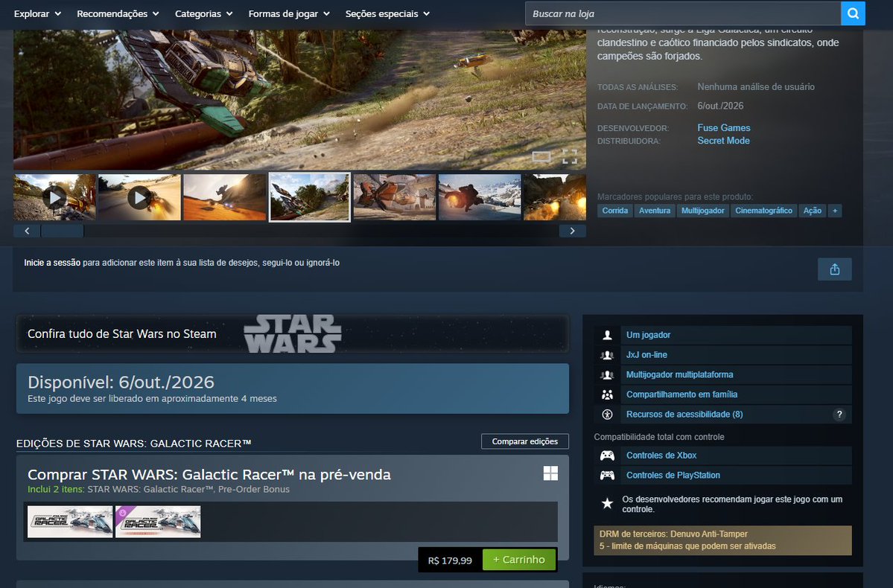Screen dimensions: 893x588
Task: Click the Buscar na loja search field
Action: pos(683,13)
